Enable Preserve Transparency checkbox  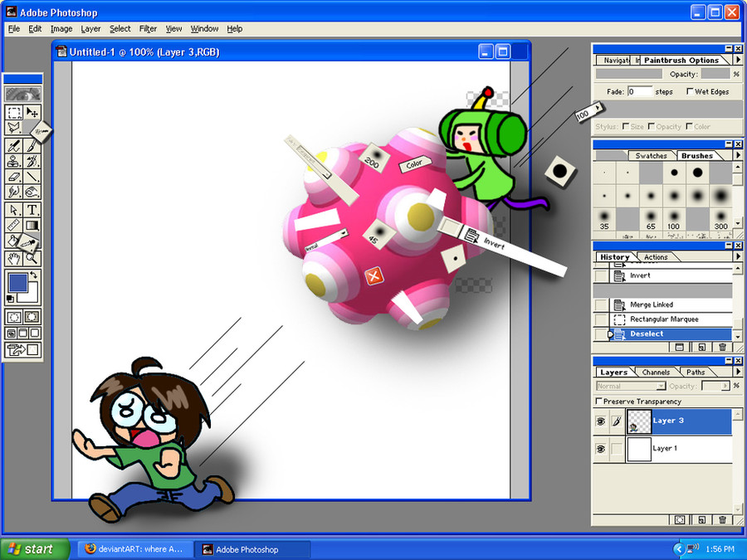pyautogui.click(x=599, y=401)
